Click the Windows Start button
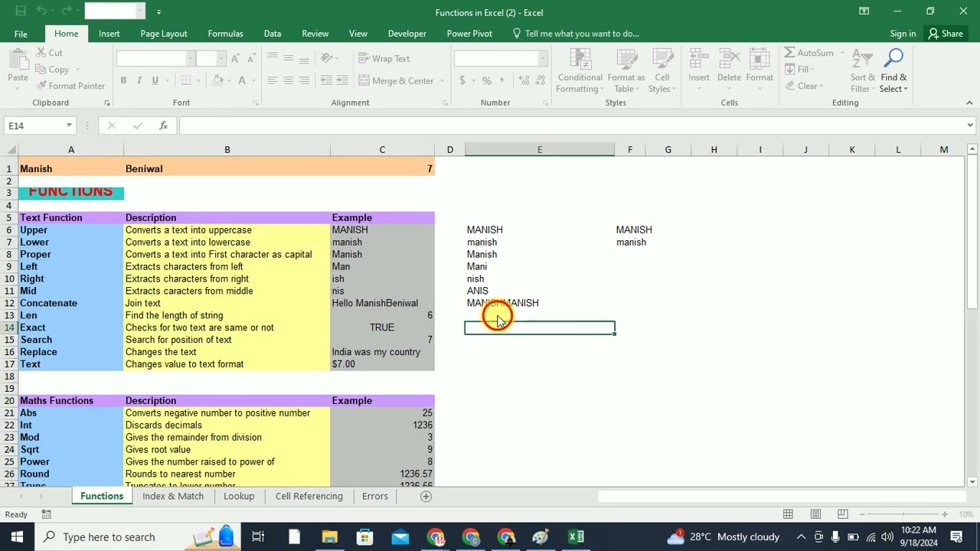The width and height of the screenshot is (980, 551). 17,537
